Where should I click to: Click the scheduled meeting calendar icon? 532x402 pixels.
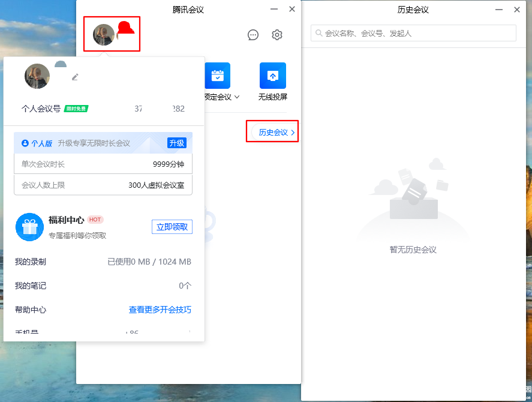tap(218, 76)
